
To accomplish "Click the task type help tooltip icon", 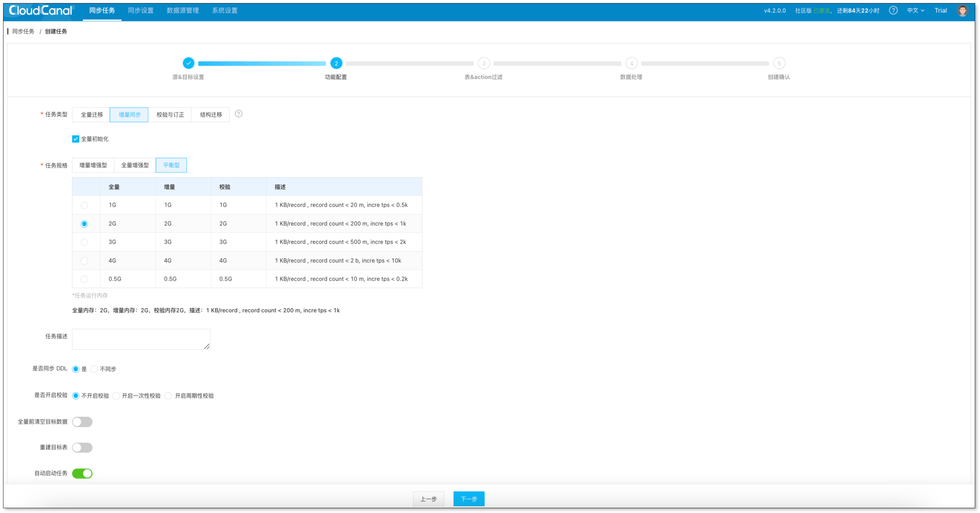I will click(x=239, y=114).
